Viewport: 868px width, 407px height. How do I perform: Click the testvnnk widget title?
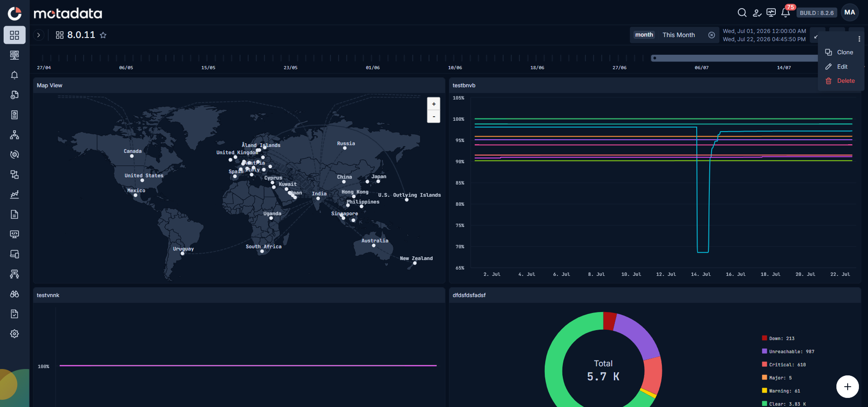click(x=48, y=295)
